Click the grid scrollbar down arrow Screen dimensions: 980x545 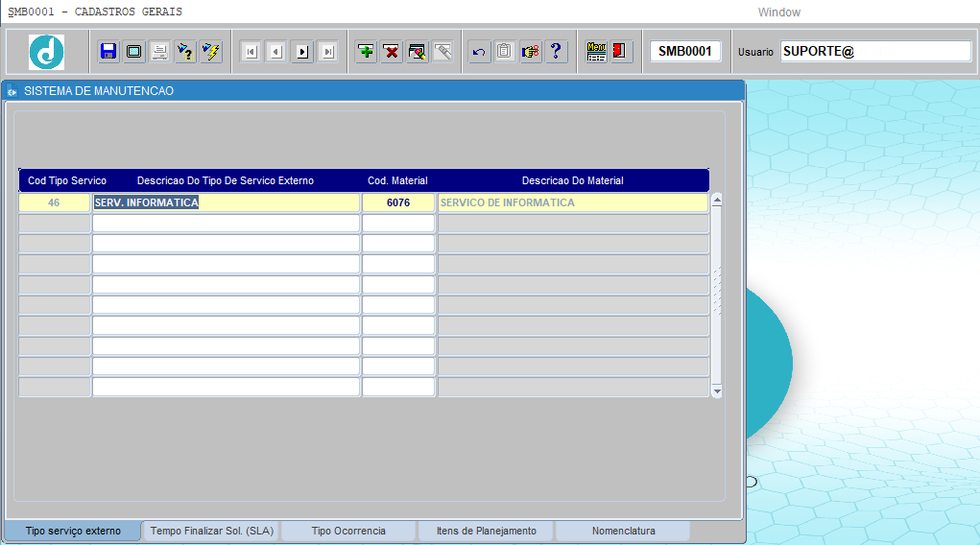click(x=716, y=391)
